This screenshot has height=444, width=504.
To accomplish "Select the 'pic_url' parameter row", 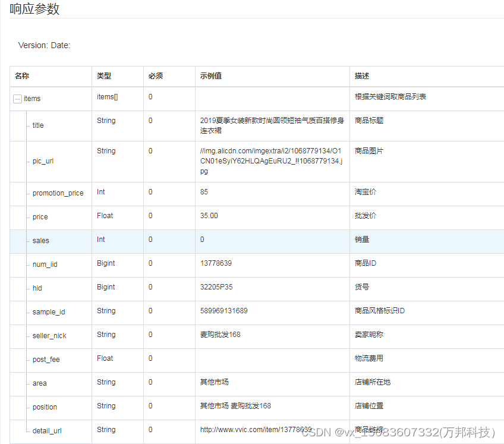I will coord(257,162).
